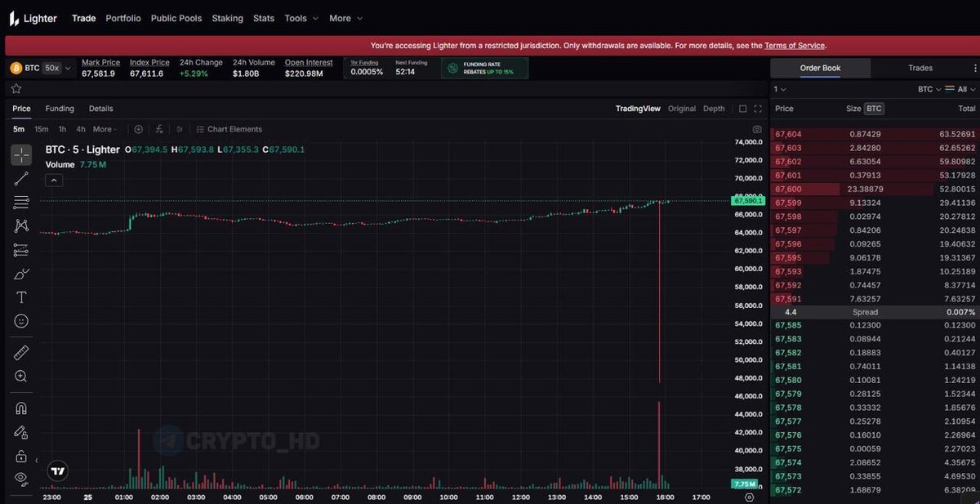Image resolution: width=980 pixels, height=504 pixels.
Task: Select the Price chart tab
Action: tap(21, 109)
